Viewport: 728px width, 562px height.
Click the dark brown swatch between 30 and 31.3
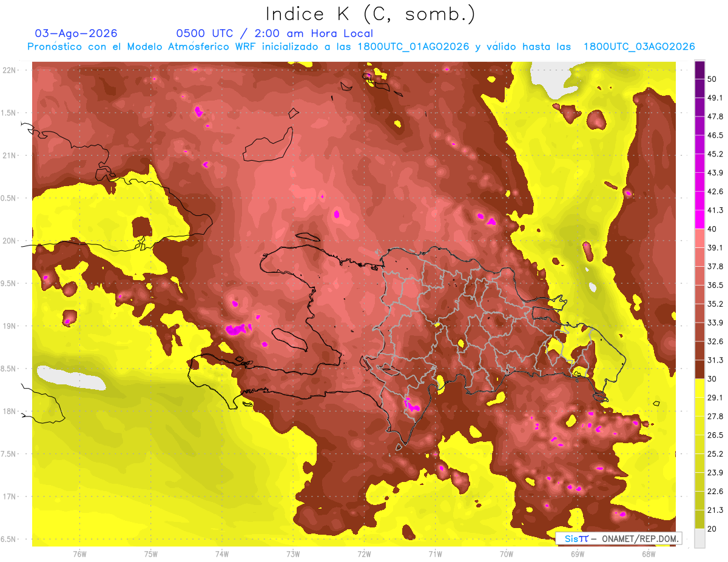click(x=699, y=369)
